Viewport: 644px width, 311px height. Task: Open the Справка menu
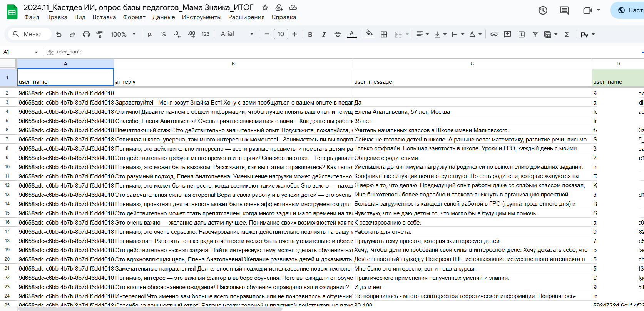[x=284, y=17]
